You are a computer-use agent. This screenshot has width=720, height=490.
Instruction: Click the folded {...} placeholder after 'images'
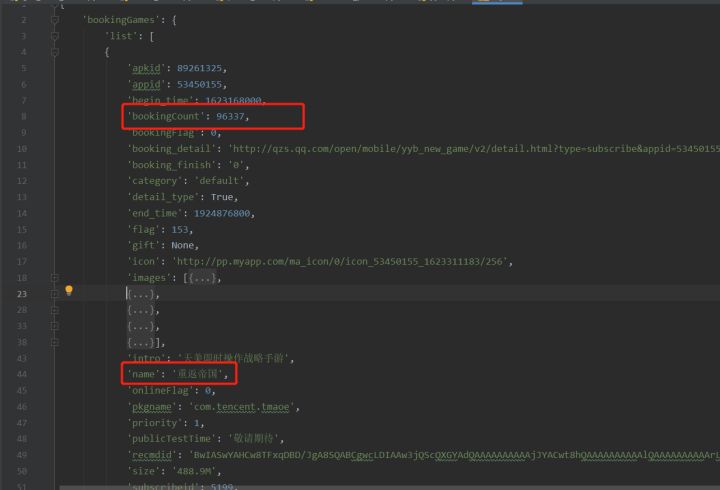(202, 278)
